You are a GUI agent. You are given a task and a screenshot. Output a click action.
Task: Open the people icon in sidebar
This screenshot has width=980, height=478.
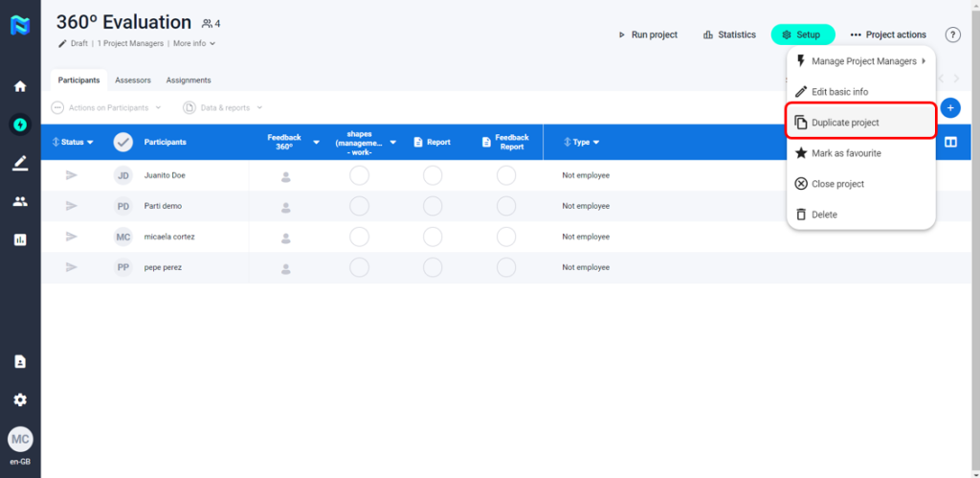pyautogui.click(x=20, y=201)
